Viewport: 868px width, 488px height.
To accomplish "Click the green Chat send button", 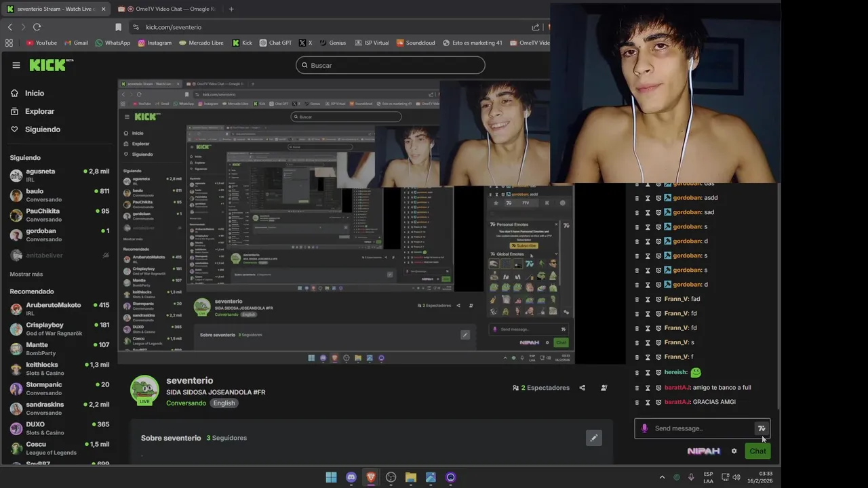I will click(x=757, y=451).
